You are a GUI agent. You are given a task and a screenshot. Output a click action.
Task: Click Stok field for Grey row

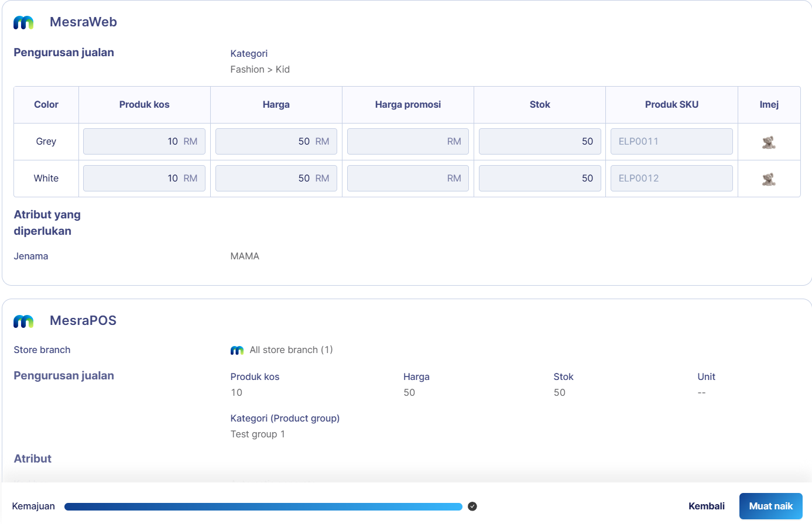pos(539,142)
